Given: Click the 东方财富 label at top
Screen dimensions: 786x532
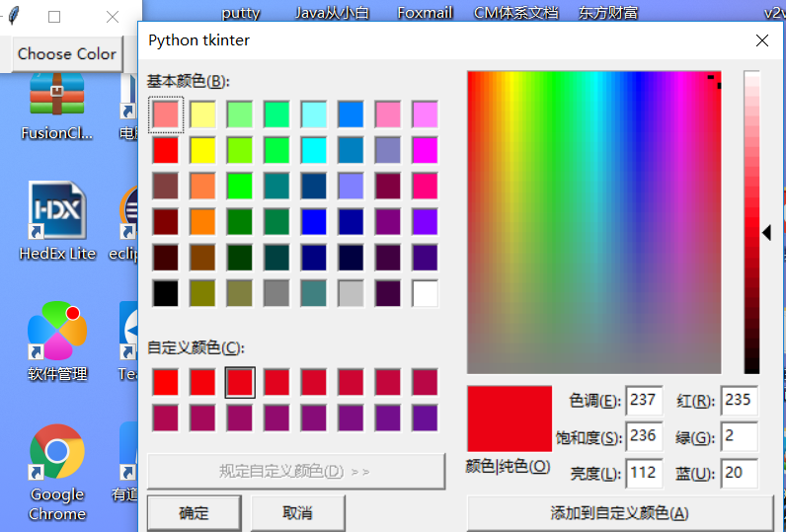Looking at the screenshot, I should click(x=608, y=13).
